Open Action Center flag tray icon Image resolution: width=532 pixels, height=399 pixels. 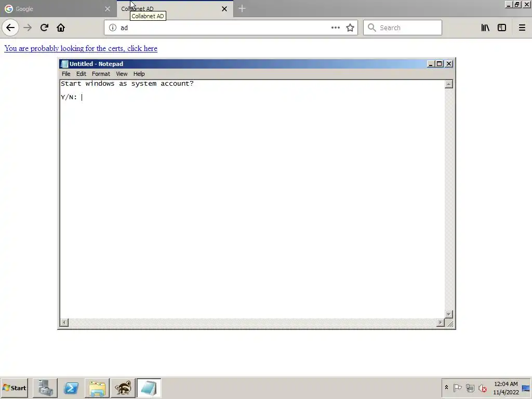pos(457,388)
